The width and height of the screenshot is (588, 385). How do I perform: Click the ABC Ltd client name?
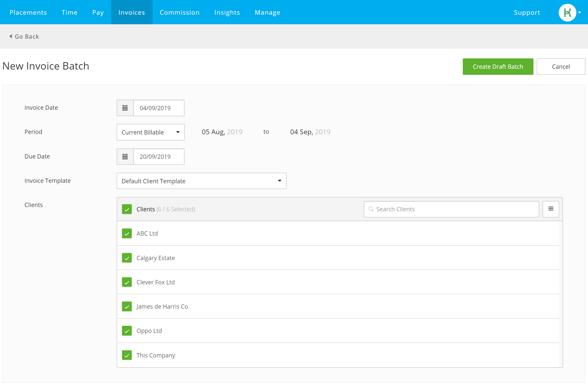click(x=147, y=234)
